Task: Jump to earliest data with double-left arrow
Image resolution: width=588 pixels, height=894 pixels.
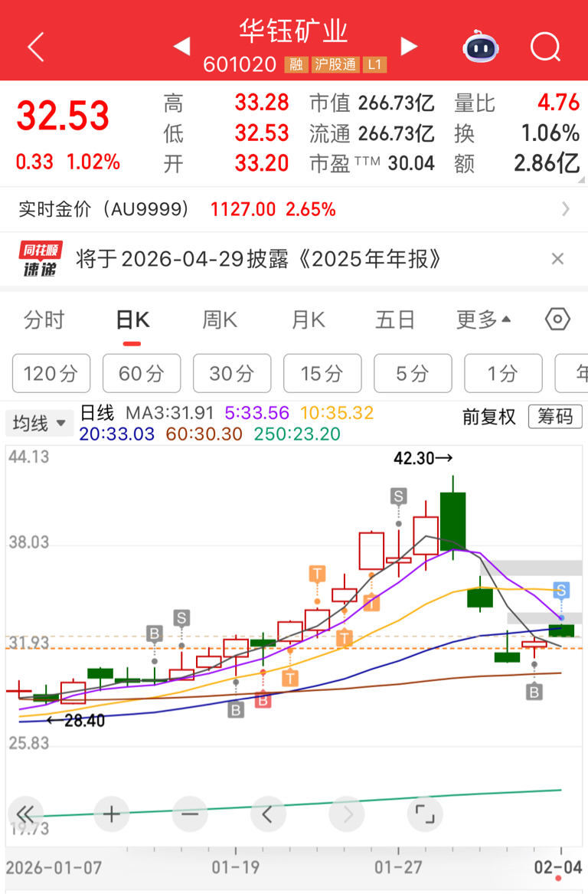Action: click(25, 814)
